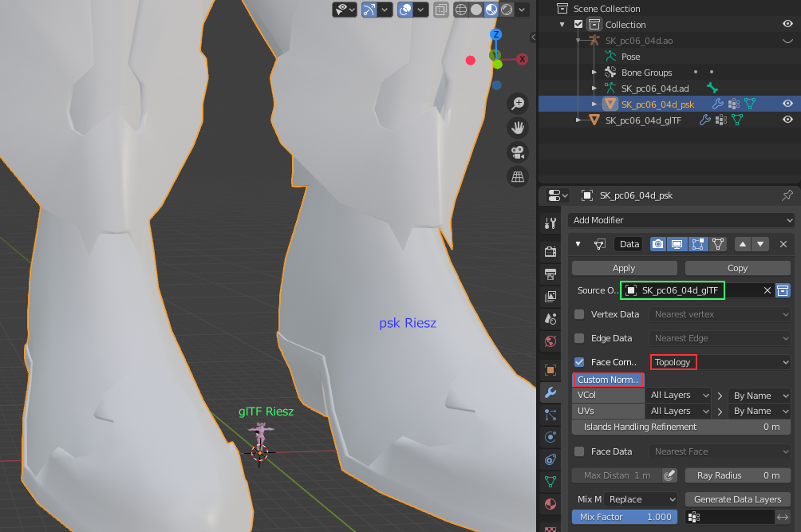The height and width of the screenshot is (532, 801).
Task: Open the Scene properties tab
Action: pos(550,318)
